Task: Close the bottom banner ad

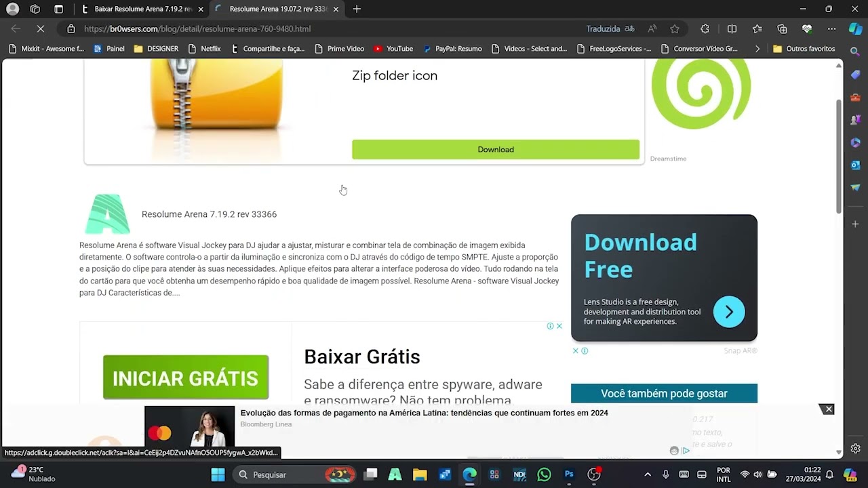Action: [828, 409]
